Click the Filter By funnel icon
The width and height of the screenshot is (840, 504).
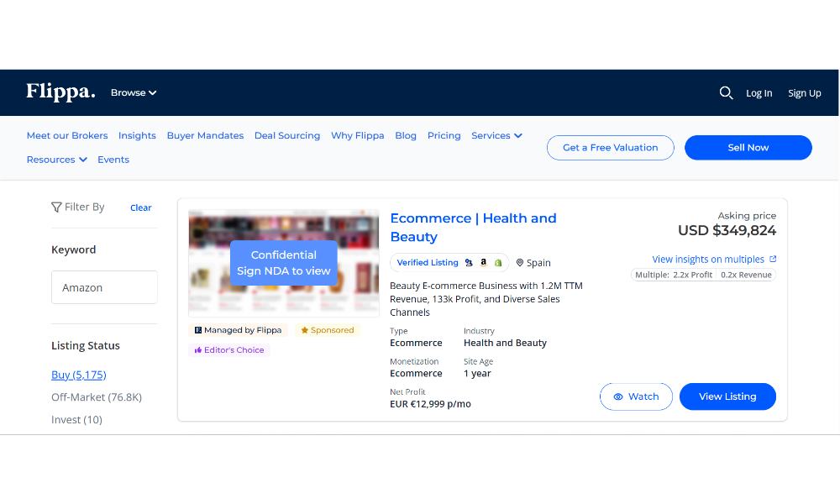(56, 207)
